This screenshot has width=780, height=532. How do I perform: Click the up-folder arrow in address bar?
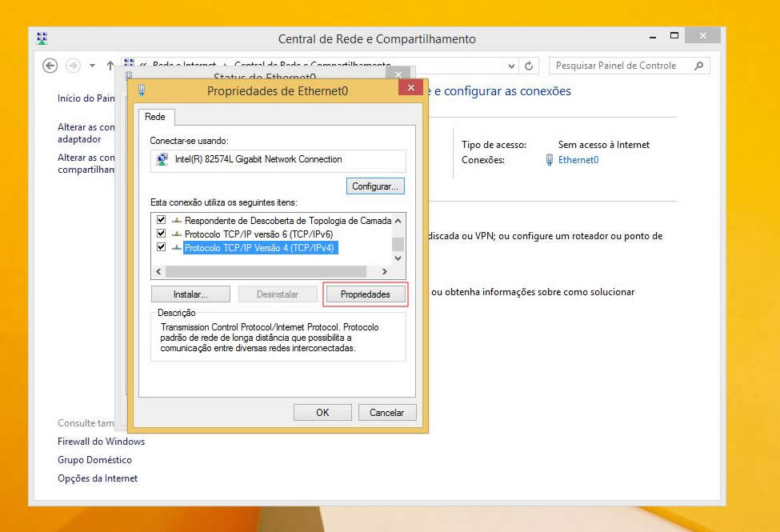pos(110,66)
